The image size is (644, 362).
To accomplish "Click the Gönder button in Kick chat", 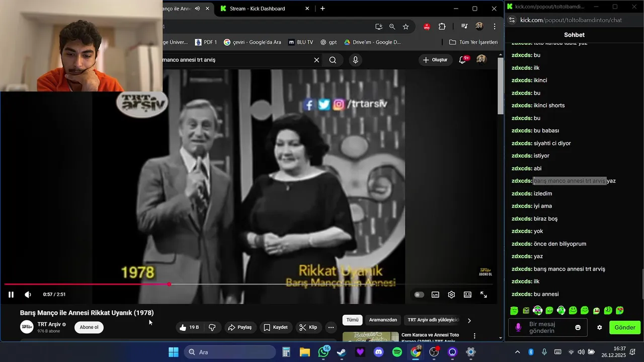I will tap(625, 327).
